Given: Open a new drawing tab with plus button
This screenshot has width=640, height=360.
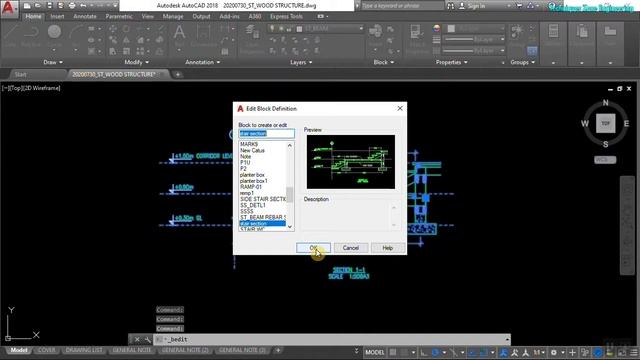Looking at the screenshot, I should tap(178, 74).
